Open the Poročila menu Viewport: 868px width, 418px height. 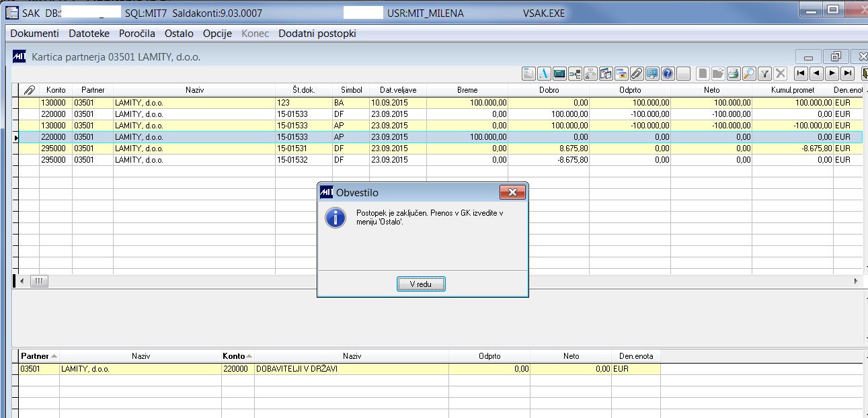click(137, 34)
